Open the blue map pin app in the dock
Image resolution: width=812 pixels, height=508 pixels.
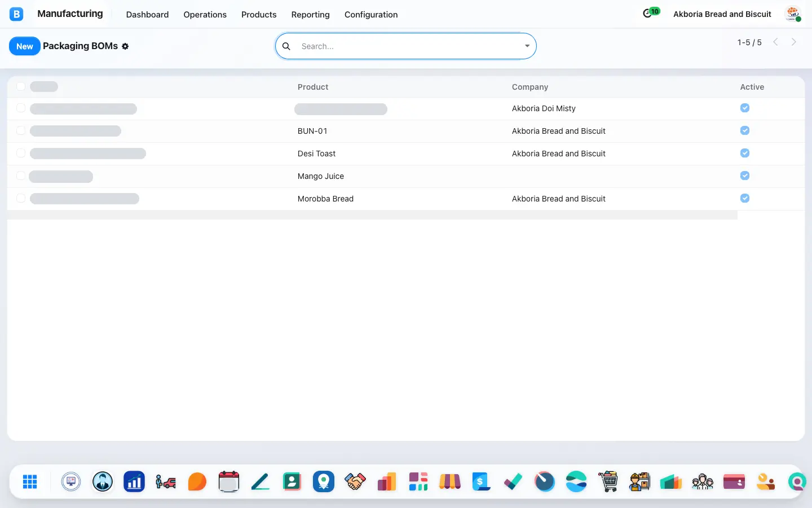pos(324,481)
